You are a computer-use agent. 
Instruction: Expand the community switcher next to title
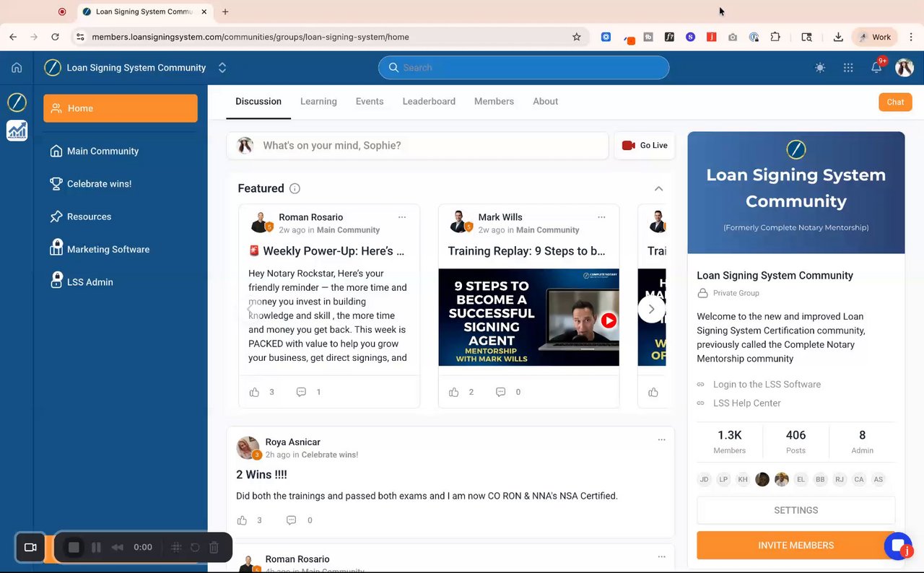[x=222, y=68]
